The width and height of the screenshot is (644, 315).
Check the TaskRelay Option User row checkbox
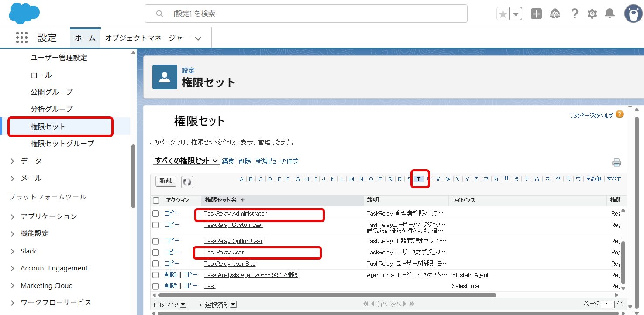(x=156, y=241)
